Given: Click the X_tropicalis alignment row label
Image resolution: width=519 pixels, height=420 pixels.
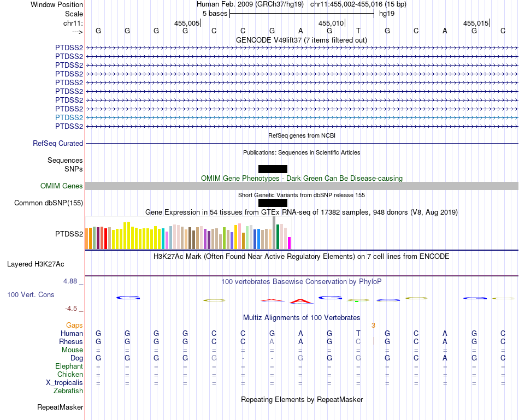Looking at the screenshot, I should (x=64, y=383).
